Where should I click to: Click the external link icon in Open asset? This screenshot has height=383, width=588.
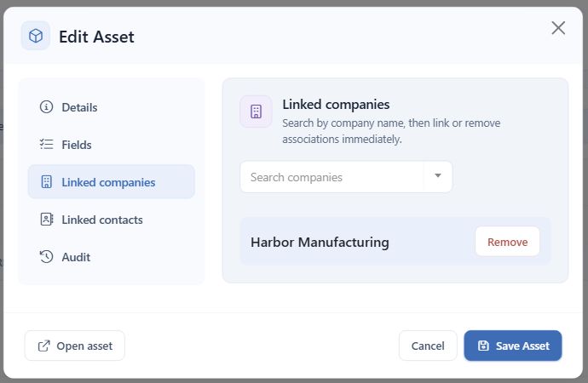[43, 346]
